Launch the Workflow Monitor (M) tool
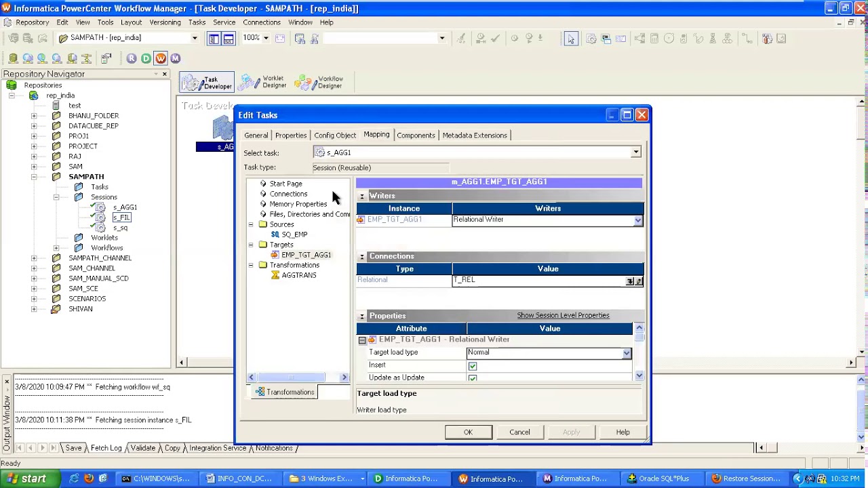The height and width of the screenshot is (488, 868). (x=176, y=59)
